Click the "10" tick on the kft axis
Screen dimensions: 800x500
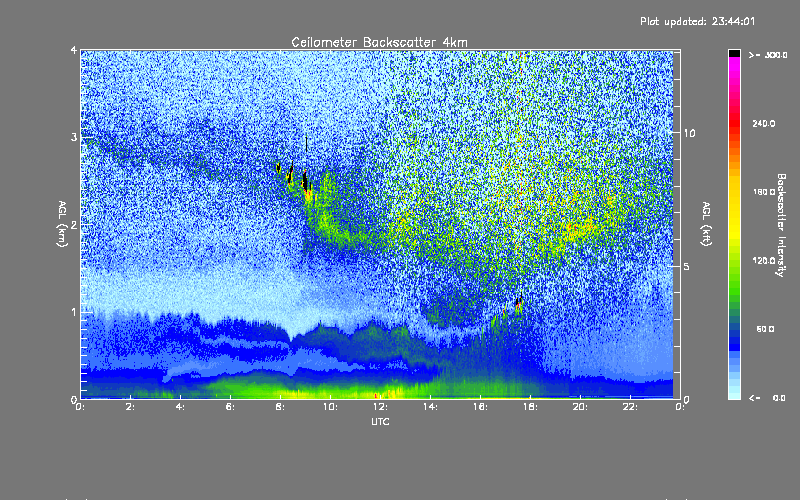tap(689, 133)
